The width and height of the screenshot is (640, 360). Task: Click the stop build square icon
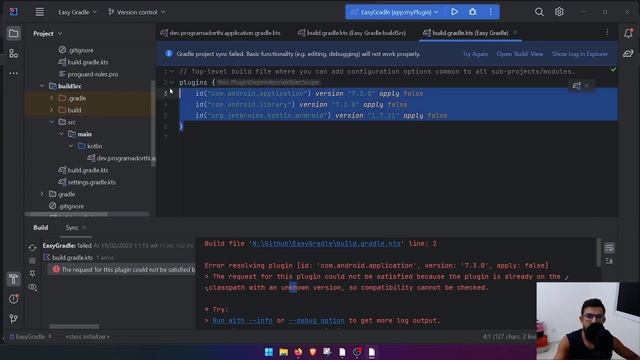(x=32, y=260)
